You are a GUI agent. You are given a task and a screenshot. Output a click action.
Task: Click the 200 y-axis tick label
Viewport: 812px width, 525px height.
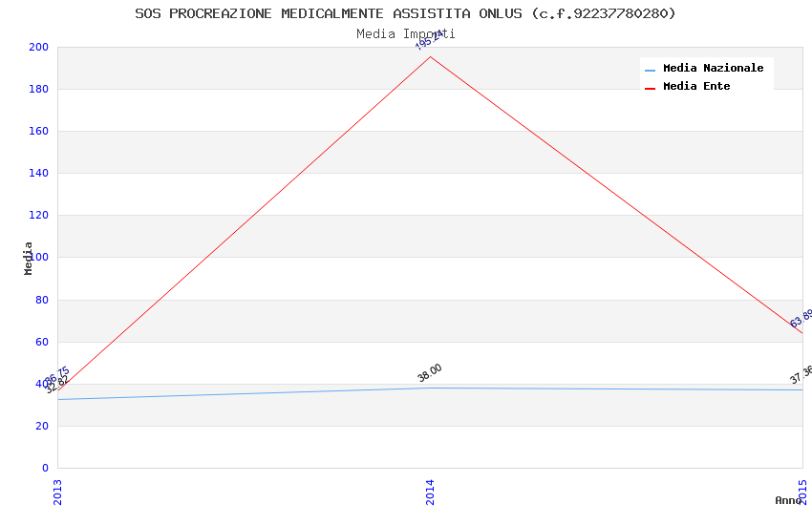(38, 47)
